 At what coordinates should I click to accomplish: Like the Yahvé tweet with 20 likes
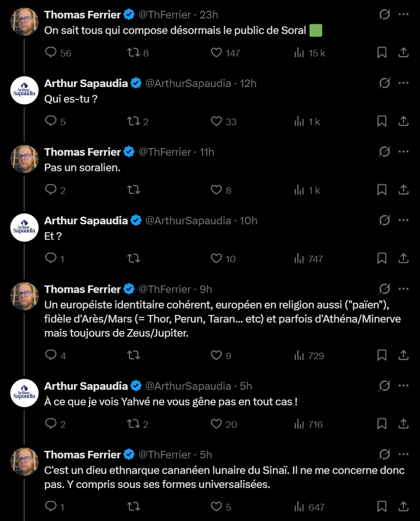pyautogui.click(x=216, y=424)
